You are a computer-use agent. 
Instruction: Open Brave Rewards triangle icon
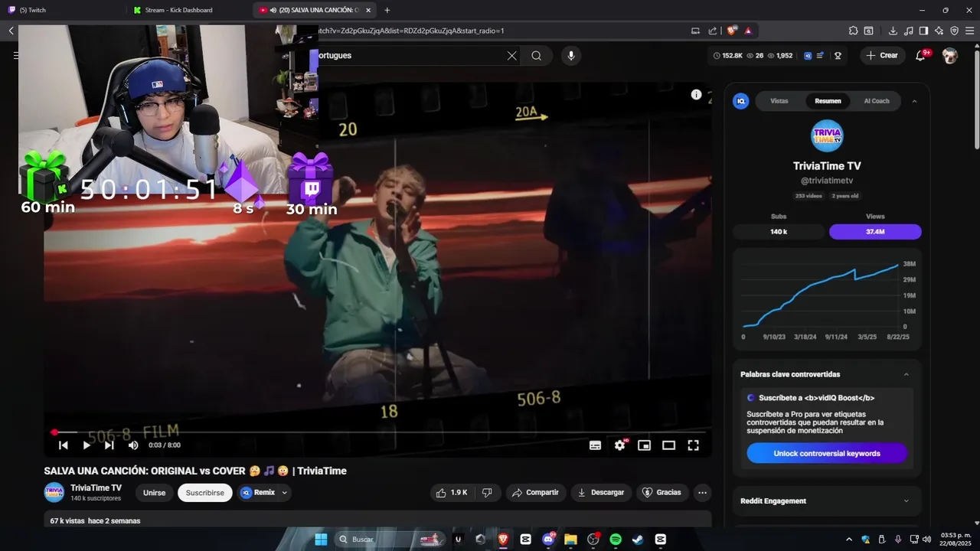tap(748, 31)
